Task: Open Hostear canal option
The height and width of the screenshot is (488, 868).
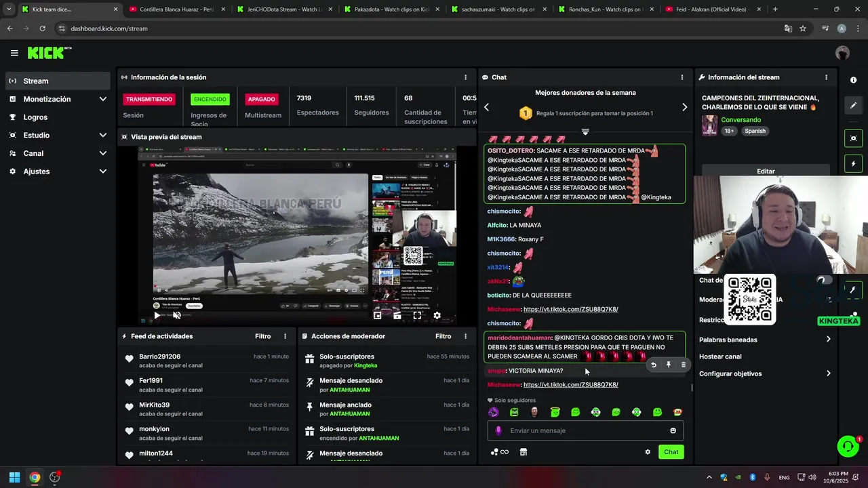Action: pos(720,357)
